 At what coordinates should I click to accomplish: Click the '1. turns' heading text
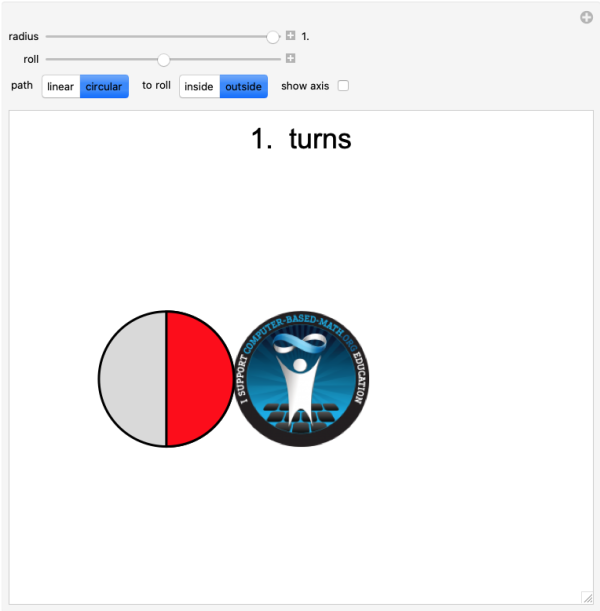pos(301,139)
